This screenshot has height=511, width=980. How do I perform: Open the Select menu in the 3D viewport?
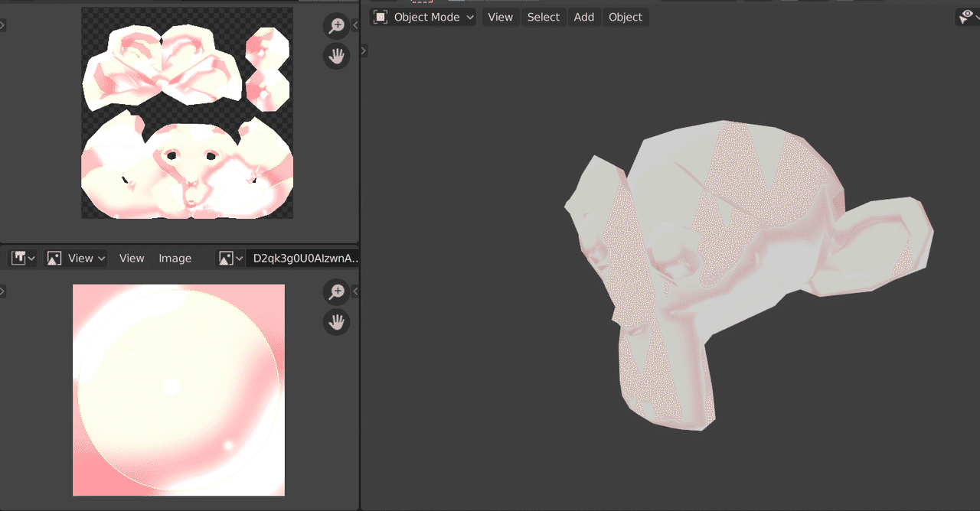point(544,17)
